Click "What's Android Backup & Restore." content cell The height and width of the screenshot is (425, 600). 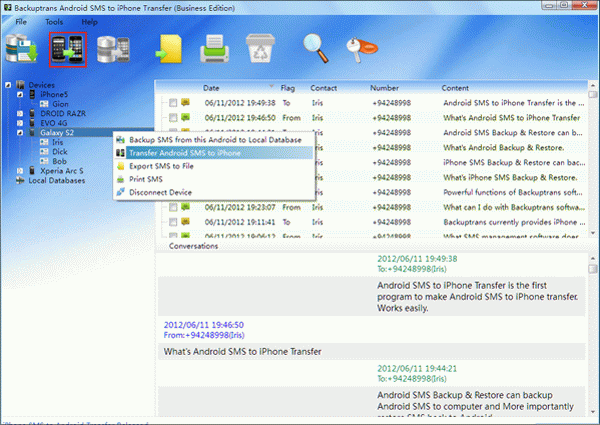tap(504, 148)
